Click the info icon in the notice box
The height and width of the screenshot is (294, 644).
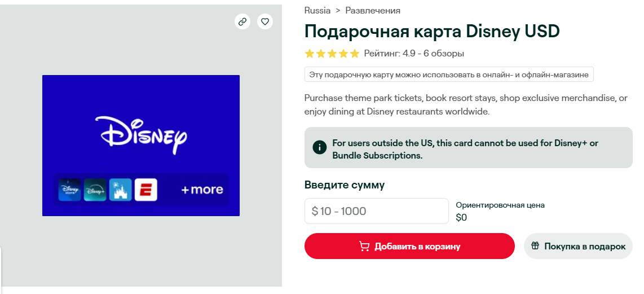click(x=320, y=148)
